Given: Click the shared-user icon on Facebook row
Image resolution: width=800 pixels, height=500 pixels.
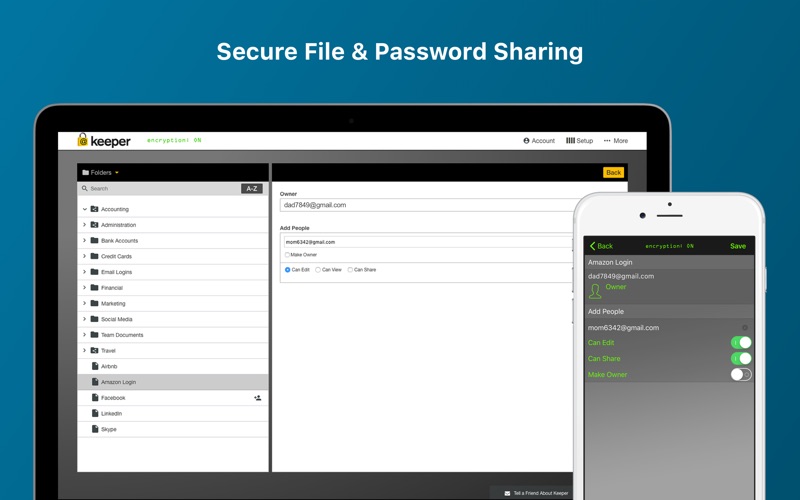Looking at the screenshot, I should (258, 398).
